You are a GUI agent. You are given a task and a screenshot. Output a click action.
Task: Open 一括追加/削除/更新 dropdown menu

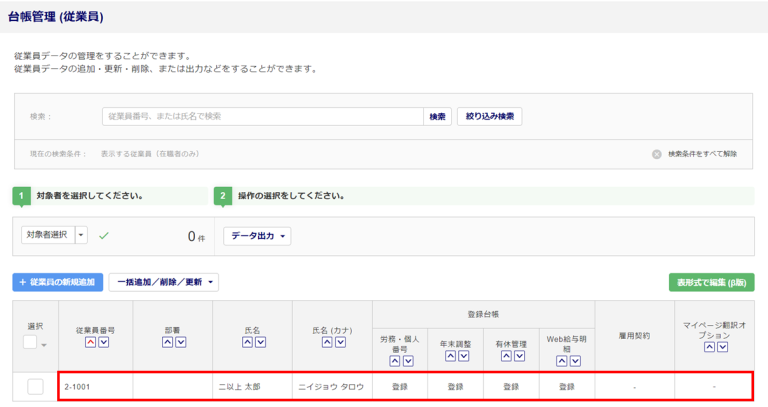pos(163,282)
